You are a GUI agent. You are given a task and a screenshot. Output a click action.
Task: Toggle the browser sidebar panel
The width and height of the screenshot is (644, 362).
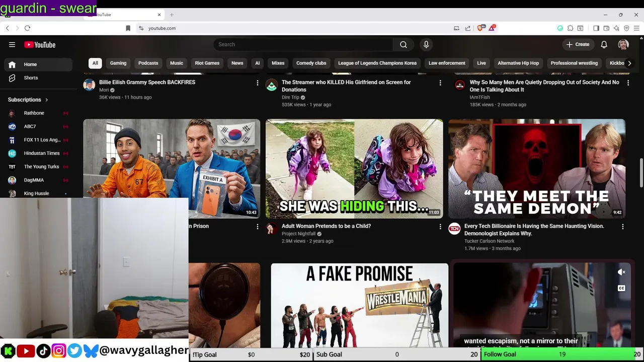(x=596, y=28)
